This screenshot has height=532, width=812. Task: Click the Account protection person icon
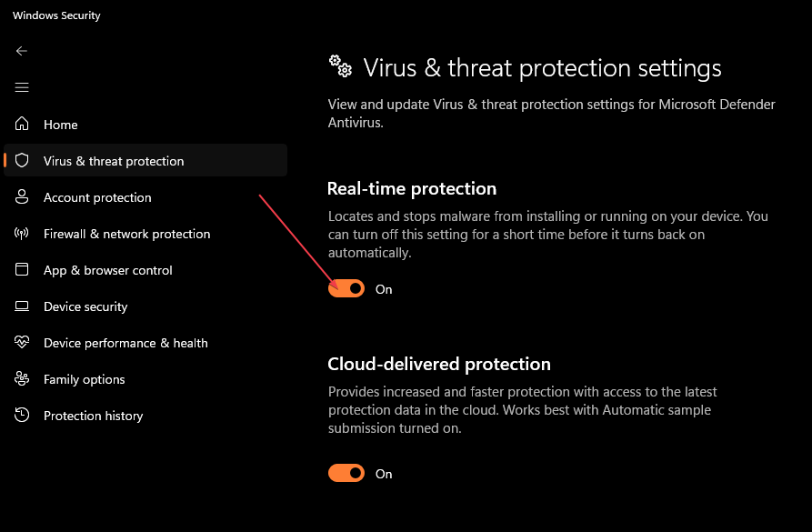22,196
